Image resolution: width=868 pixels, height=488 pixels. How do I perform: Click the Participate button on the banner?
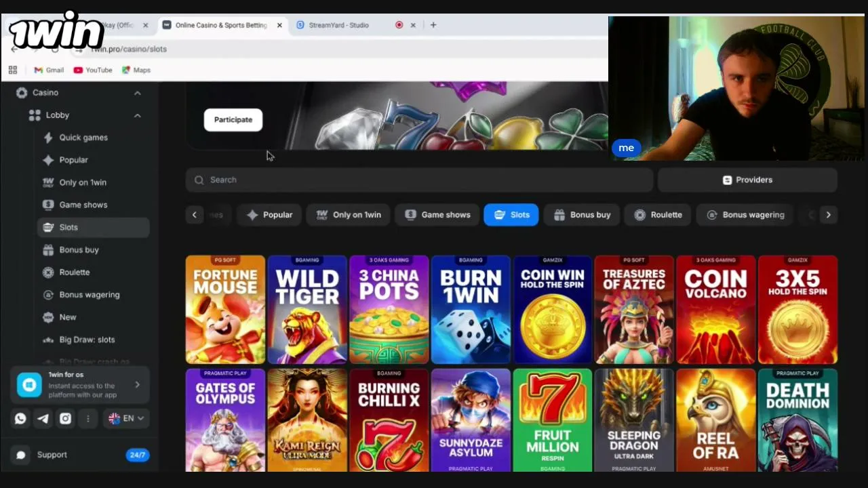(x=233, y=120)
